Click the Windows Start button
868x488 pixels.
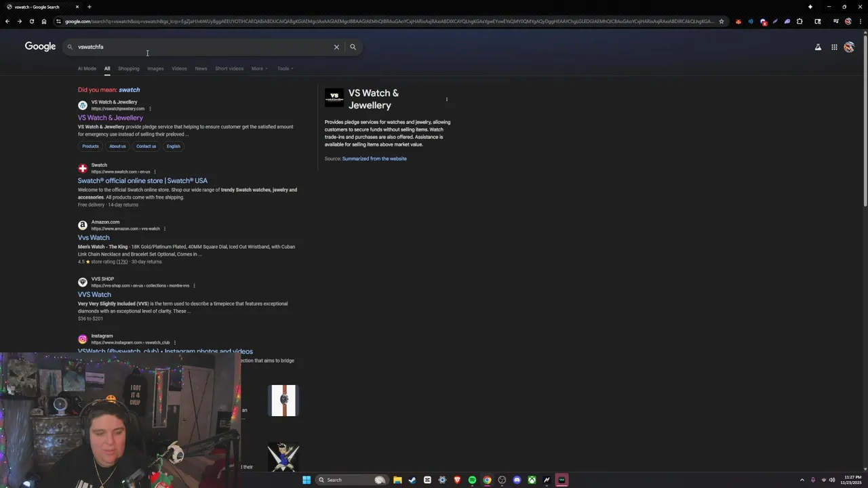coord(307,480)
